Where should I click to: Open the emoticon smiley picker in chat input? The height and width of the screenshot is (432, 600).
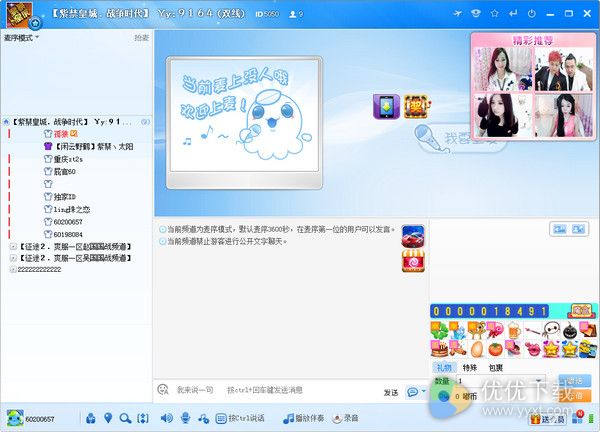click(x=163, y=390)
